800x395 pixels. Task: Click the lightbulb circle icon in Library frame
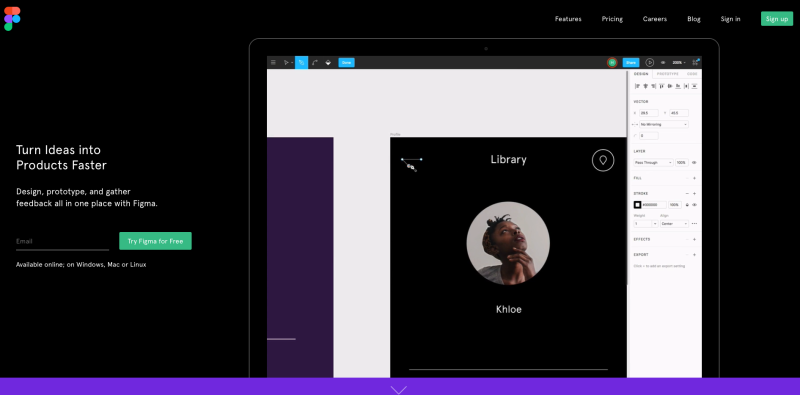[x=603, y=160]
